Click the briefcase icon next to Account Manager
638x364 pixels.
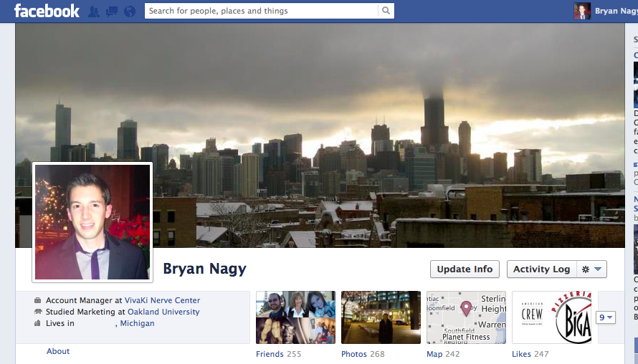(37, 301)
